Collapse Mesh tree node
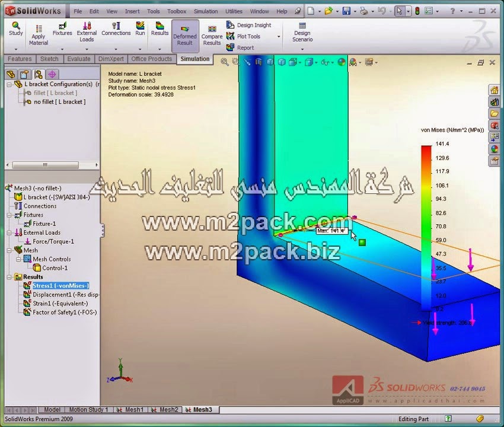 pos(9,250)
